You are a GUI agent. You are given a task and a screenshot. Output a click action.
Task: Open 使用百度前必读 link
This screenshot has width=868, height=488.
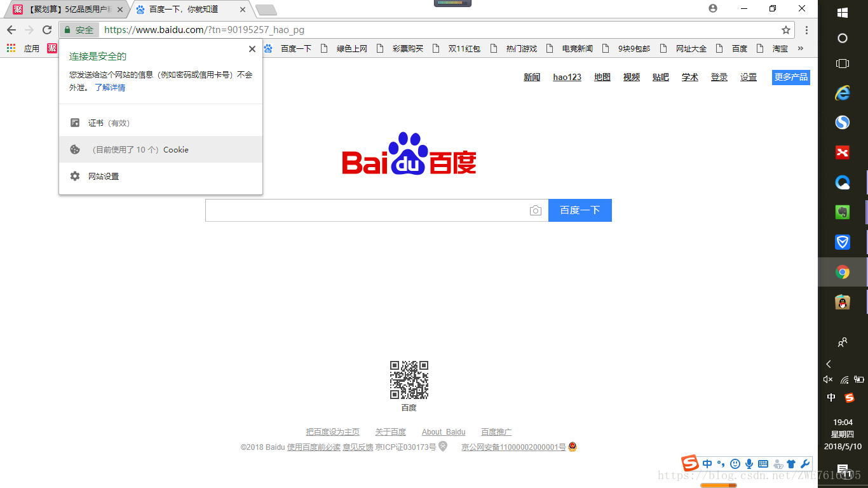pos(314,447)
